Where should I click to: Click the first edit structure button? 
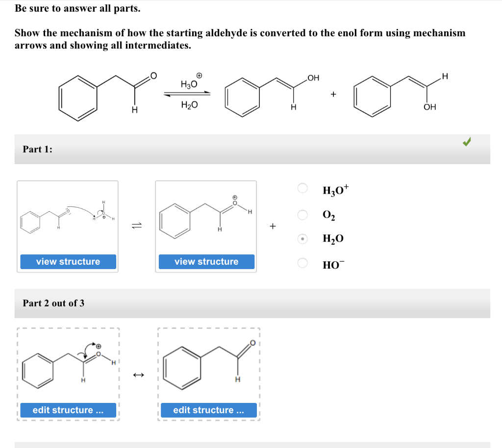[68, 410]
